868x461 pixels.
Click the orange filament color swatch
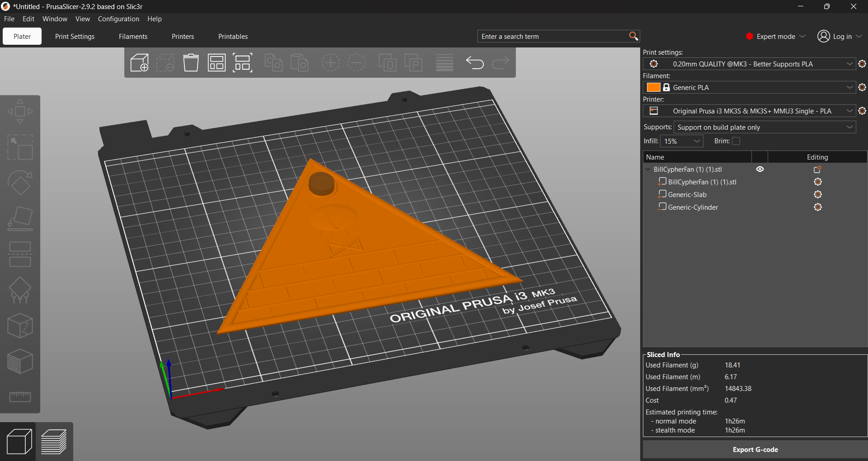(653, 87)
